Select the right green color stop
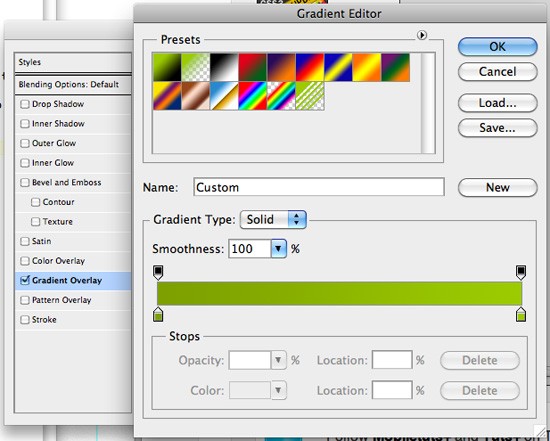Image resolution: width=550 pixels, height=441 pixels. (521, 314)
